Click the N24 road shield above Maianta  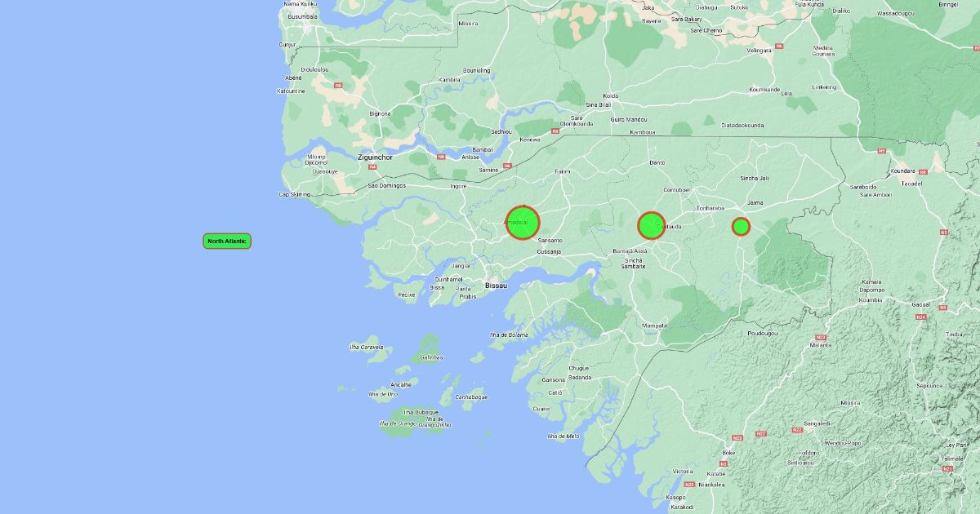pos(820,337)
